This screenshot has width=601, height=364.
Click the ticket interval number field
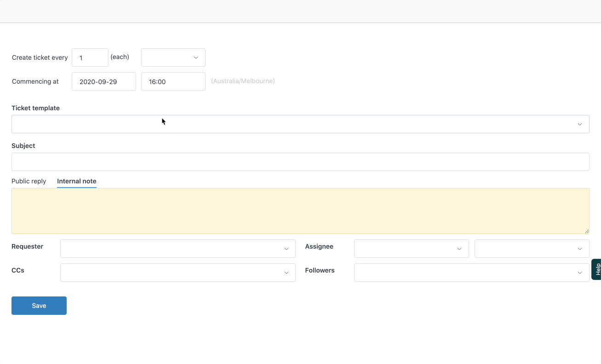coord(90,57)
